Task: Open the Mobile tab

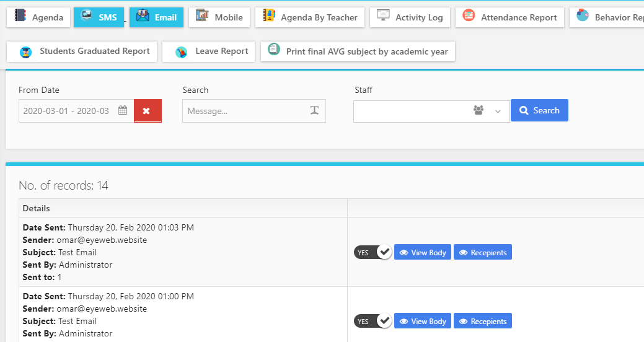Action: tap(219, 17)
